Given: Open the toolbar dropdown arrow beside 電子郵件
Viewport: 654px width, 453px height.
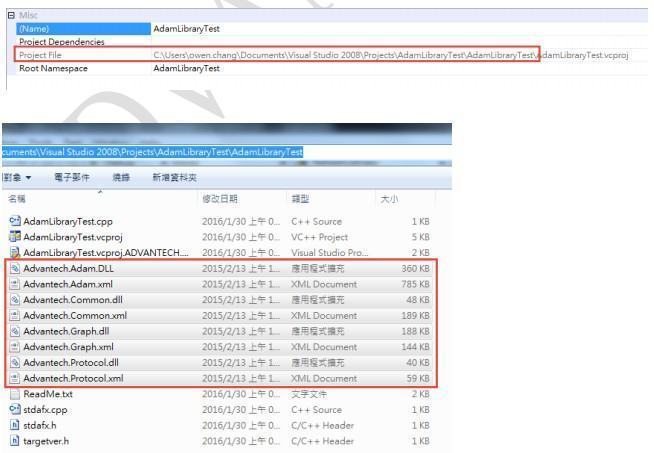Looking at the screenshot, I should click(28, 178).
